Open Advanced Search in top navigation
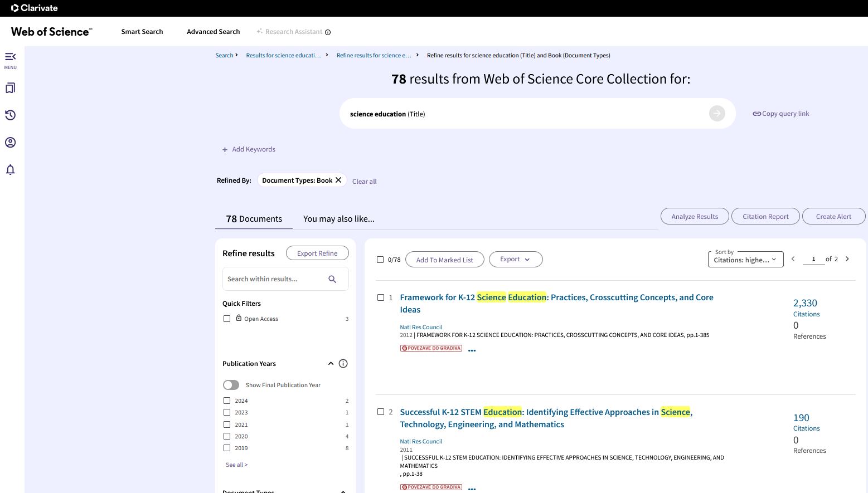 pyautogui.click(x=214, y=32)
